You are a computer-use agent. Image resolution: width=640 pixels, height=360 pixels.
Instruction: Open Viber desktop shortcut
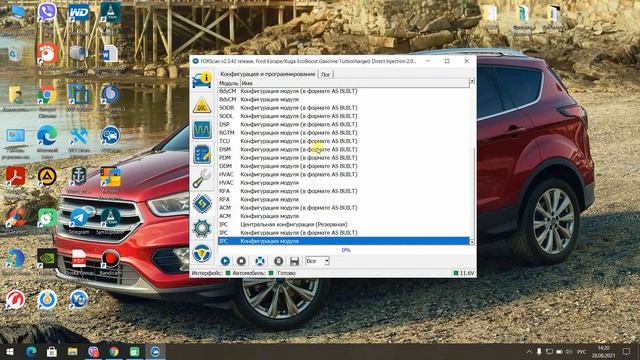pyautogui.click(x=47, y=14)
